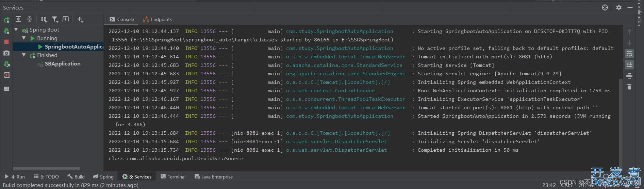Image resolution: width=644 pixels, height=189 pixels.
Task: Click the Build completed successfully status message
Action: coord(70,185)
